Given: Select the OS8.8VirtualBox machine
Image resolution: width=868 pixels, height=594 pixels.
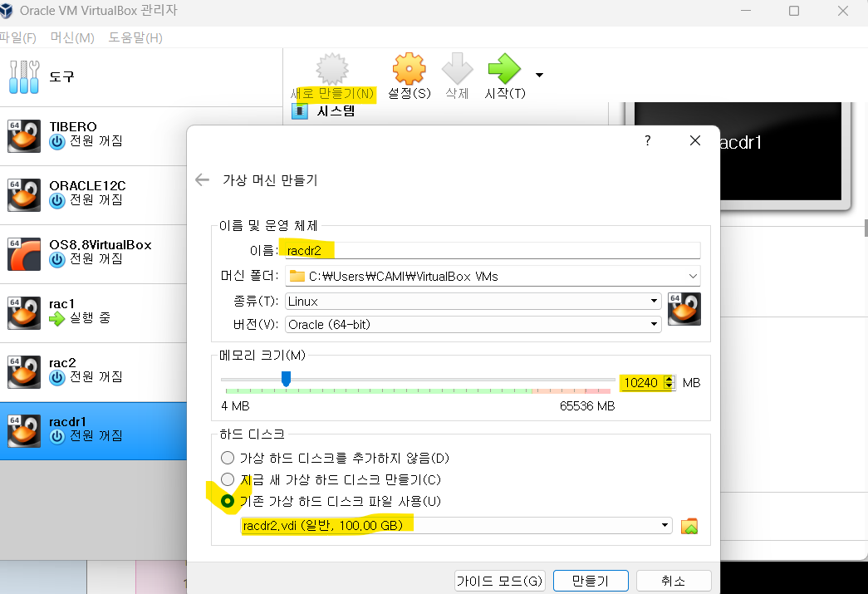Looking at the screenshot, I should (93, 254).
